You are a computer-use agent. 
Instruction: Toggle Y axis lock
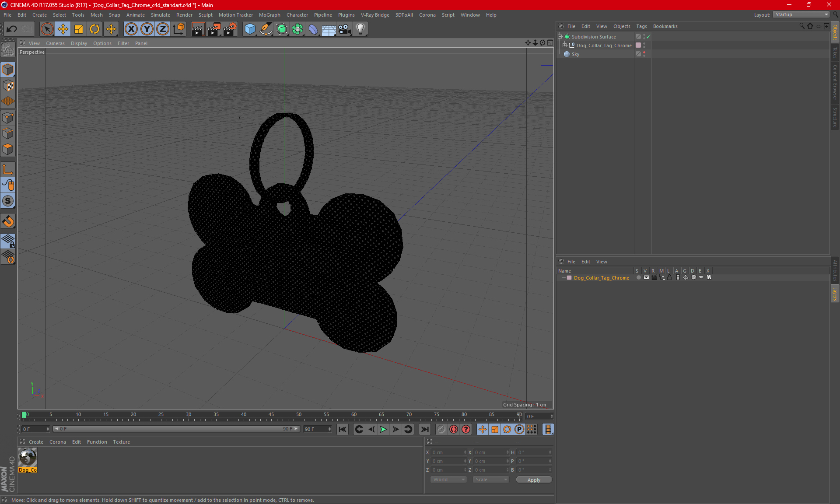pyautogui.click(x=147, y=29)
